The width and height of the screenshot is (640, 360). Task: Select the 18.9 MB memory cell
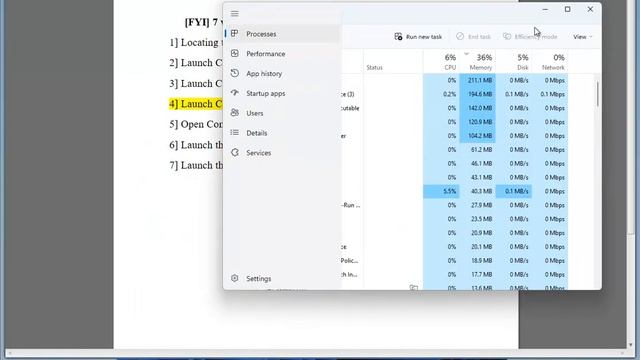pos(478,261)
